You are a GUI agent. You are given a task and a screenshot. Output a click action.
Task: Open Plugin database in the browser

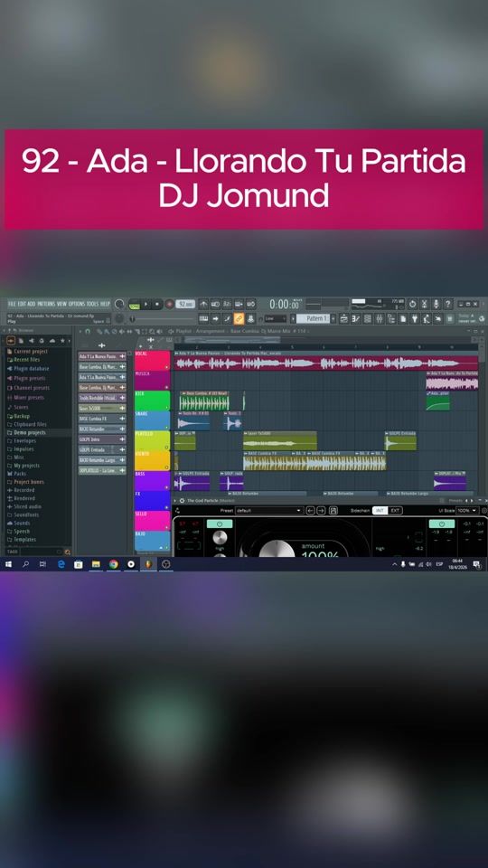28,368
